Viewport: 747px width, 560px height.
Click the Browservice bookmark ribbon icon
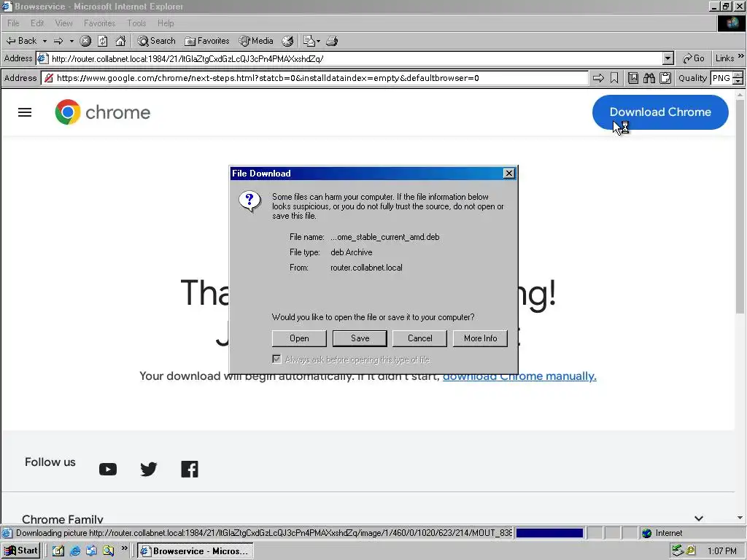[614, 78]
